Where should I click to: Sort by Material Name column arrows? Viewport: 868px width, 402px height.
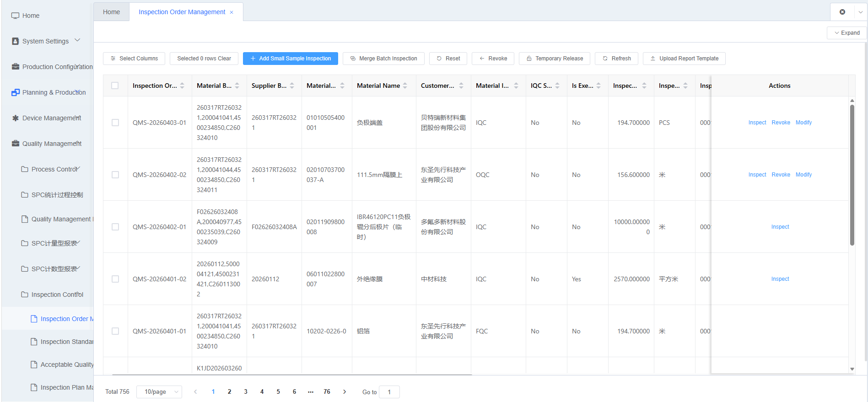405,86
